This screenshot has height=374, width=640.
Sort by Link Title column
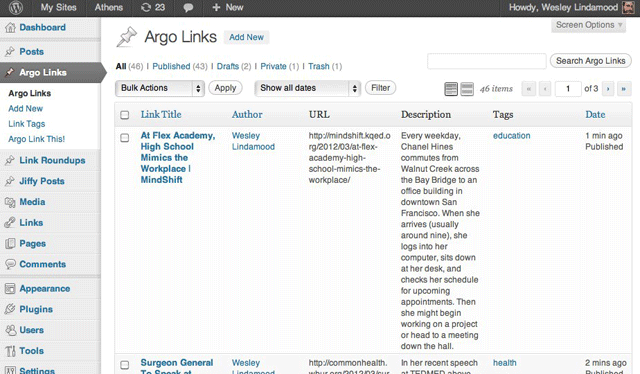[x=161, y=115]
